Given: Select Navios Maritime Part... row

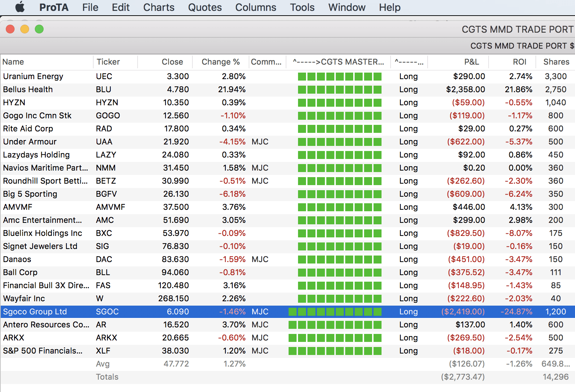Looking at the screenshot, I should click(287, 168).
